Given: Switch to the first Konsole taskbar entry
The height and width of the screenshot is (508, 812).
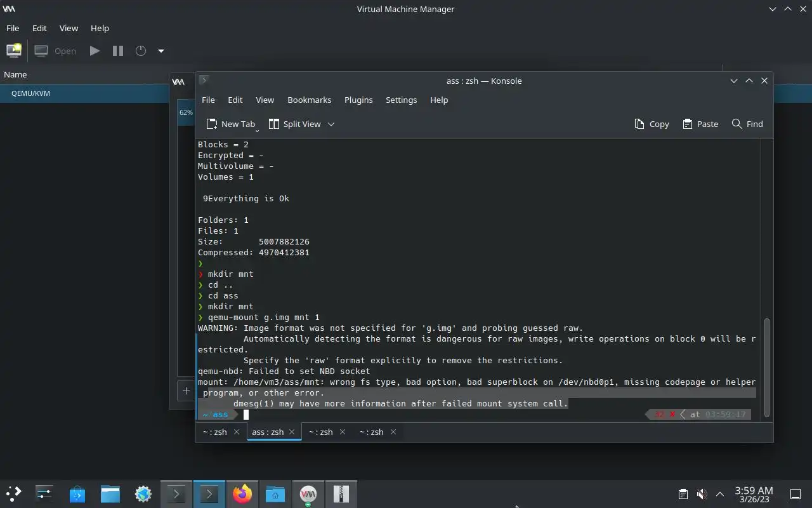Looking at the screenshot, I should [x=176, y=494].
